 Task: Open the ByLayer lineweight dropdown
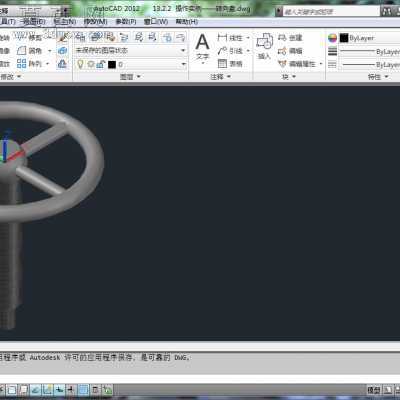click(x=369, y=51)
